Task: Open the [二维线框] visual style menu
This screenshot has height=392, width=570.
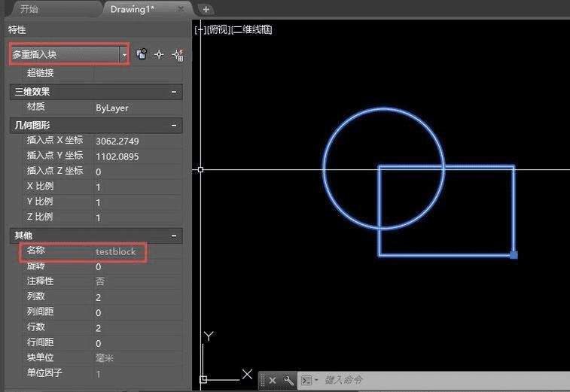Action: pos(251,30)
